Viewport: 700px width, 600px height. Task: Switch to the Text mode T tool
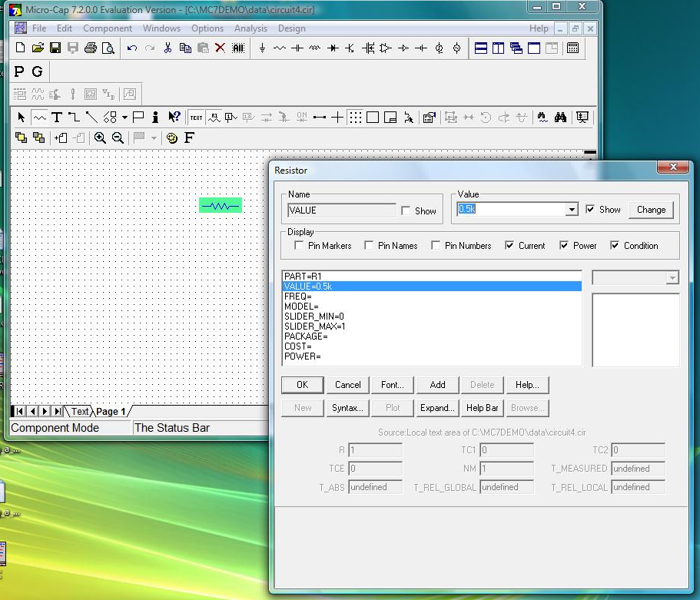pyautogui.click(x=57, y=118)
